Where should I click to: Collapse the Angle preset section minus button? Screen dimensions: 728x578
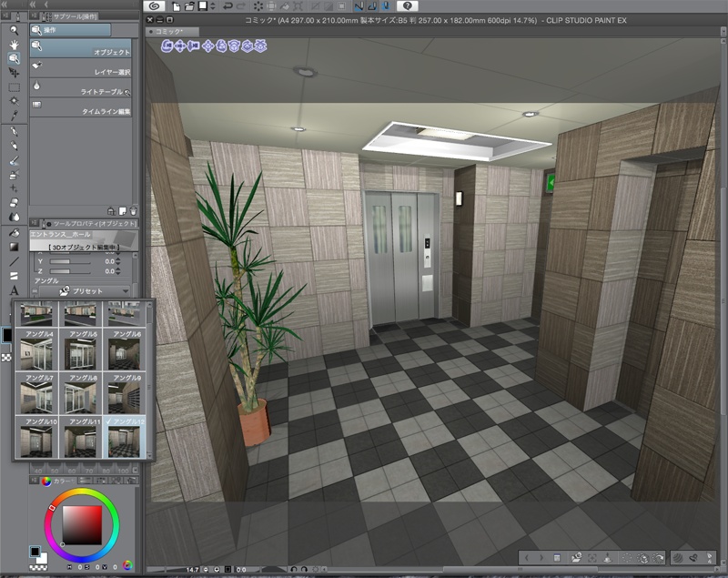(35, 290)
